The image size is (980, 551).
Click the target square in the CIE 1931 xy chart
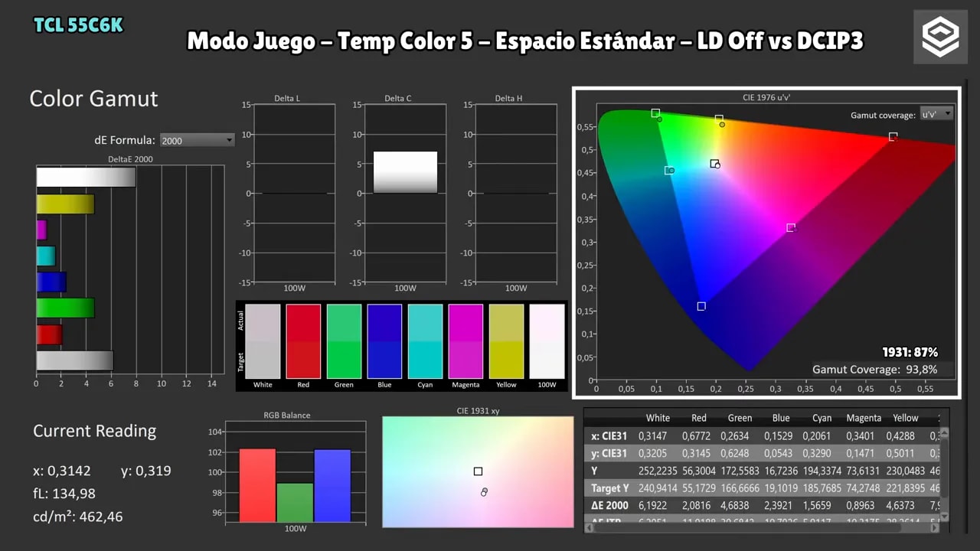[478, 471]
